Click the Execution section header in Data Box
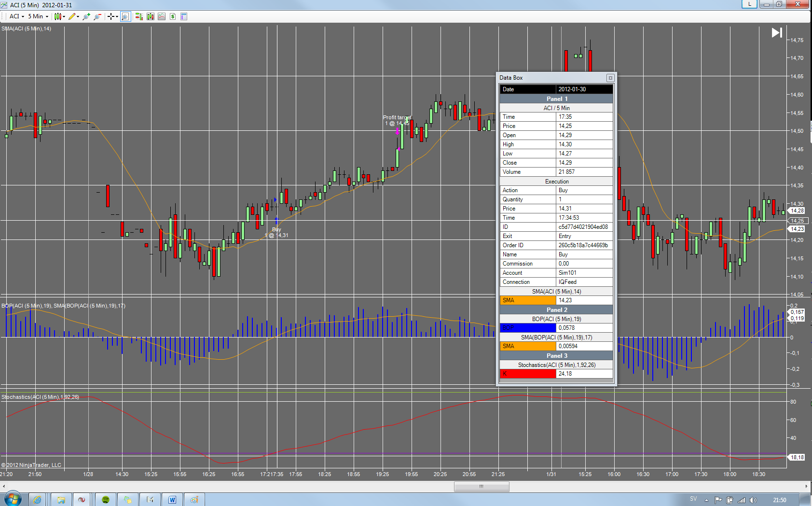This screenshot has width=812, height=506. (557, 182)
